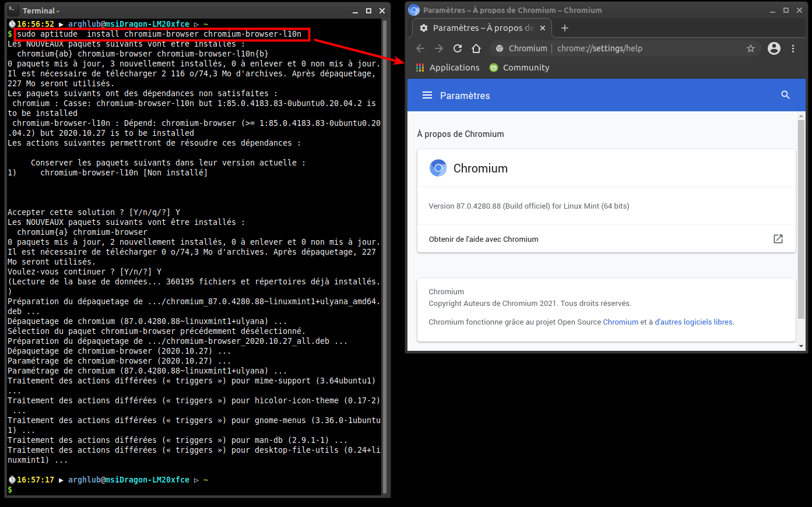This screenshot has width=812, height=507.
Task: Click the Chromium window's title bar icon
Action: [x=414, y=10]
